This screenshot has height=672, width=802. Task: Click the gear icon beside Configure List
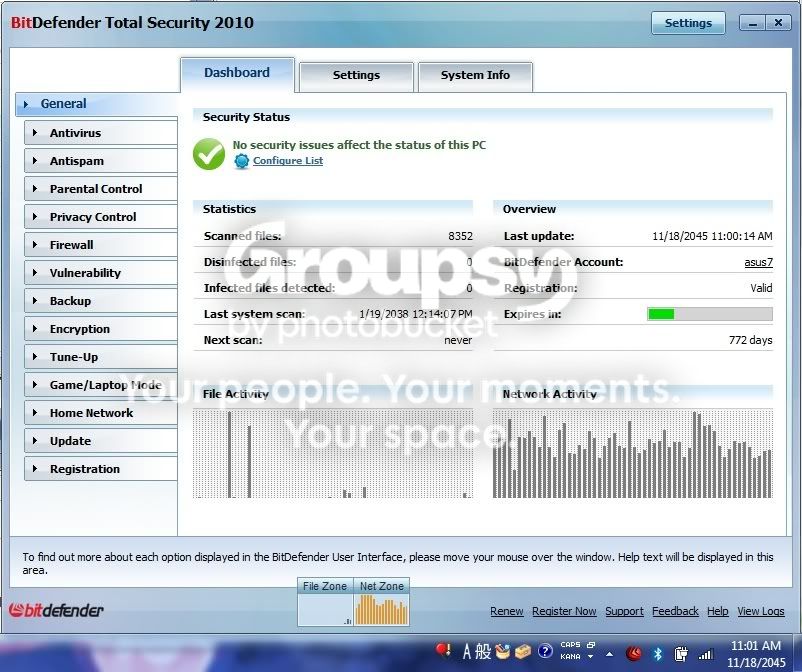pos(241,161)
